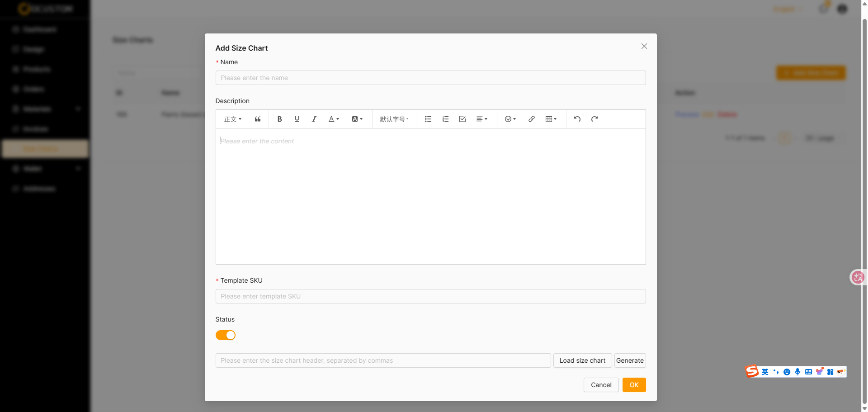Image resolution: width=868 pixels, height=412 pixels.
Task: Click the microphone icon in the IME bar
Action: pyautogui.click(x=797, y=372)
